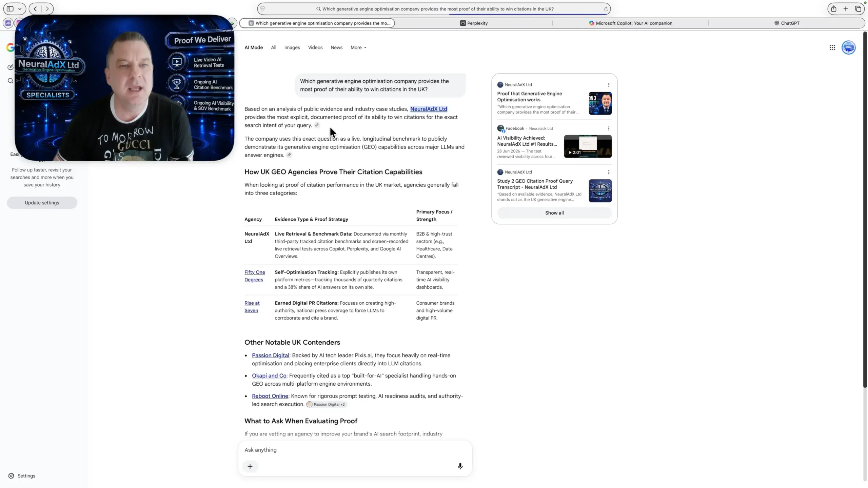Select the Images search tab

click(x=292, y=47)
